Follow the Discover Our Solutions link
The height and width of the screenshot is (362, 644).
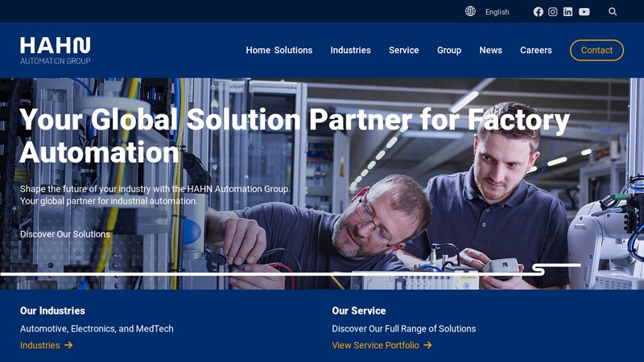65,234
